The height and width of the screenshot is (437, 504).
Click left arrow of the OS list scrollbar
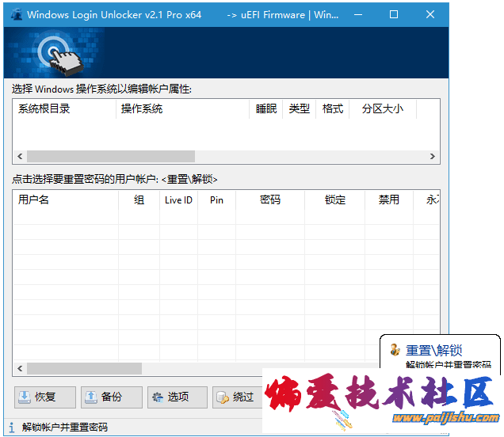click(x=20, y=157)
